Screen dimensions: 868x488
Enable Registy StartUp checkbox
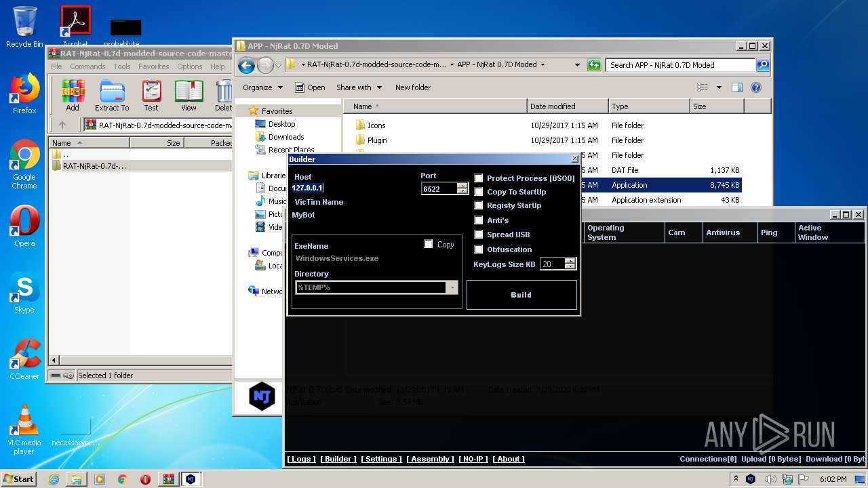coord(479,205)
